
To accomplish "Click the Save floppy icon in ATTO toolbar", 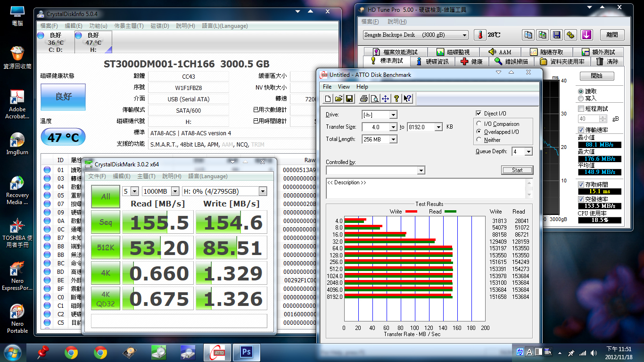I will pyautogui.click(x=349, y=99).
